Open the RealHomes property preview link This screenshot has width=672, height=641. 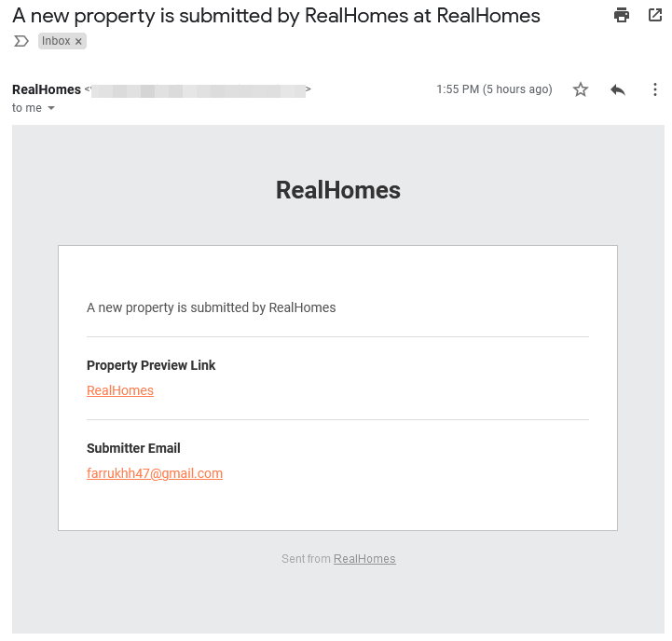point(120,390)
